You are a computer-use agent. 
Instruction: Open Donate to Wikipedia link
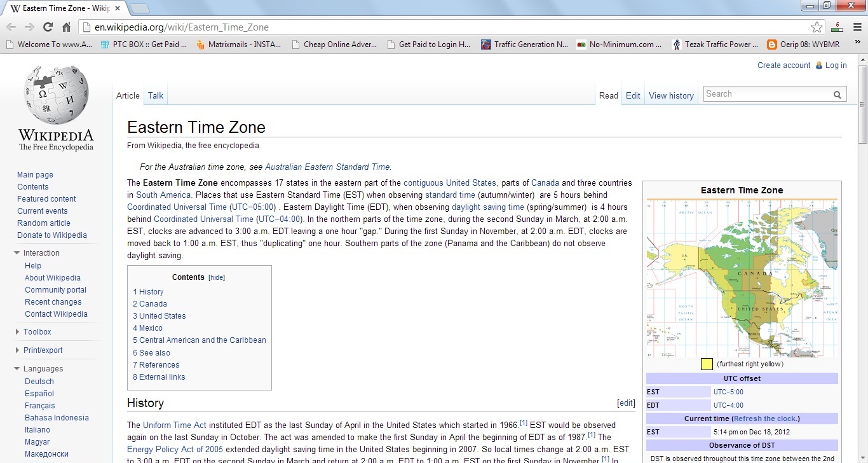click(52, 235)
